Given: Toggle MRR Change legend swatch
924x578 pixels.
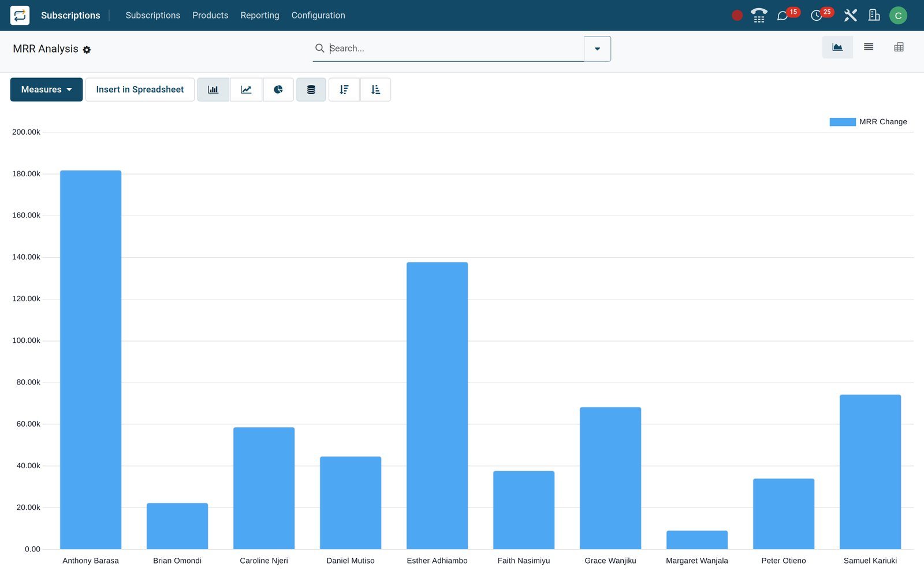Looking at the screenshot, I should [x=843, y=122].
